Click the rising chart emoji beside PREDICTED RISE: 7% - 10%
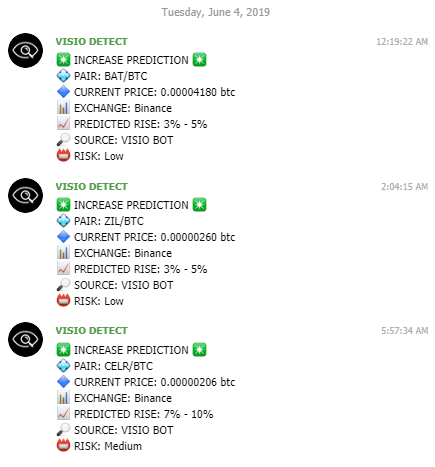Image resolution: width=435 pixels, height=467 pixels. pyautogui.click(x=63, y=414)
